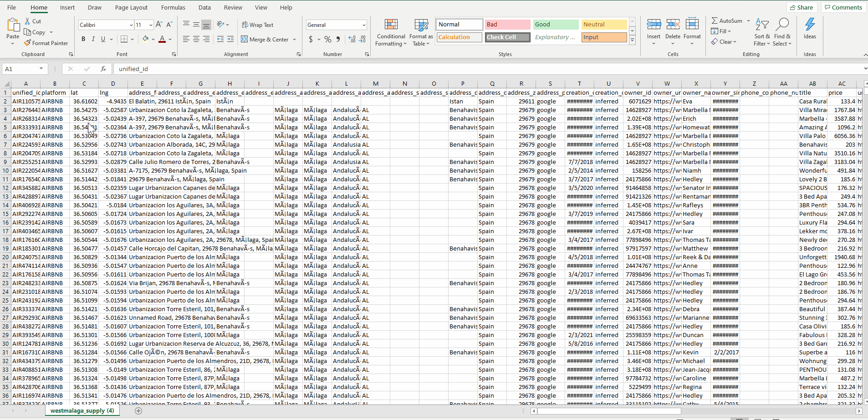Increase the cell indent
This screenshot has width=868, height=420.
click(x=230, y=39)
